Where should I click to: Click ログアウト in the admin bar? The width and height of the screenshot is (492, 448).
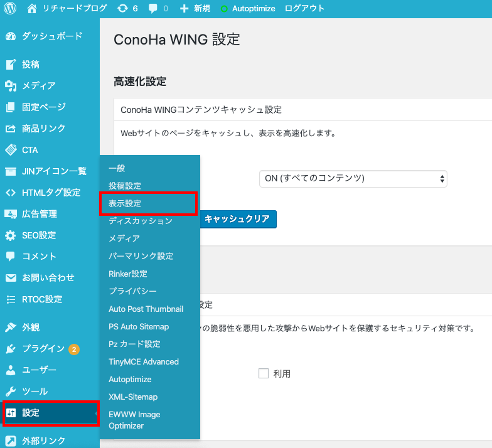point(304,9)
